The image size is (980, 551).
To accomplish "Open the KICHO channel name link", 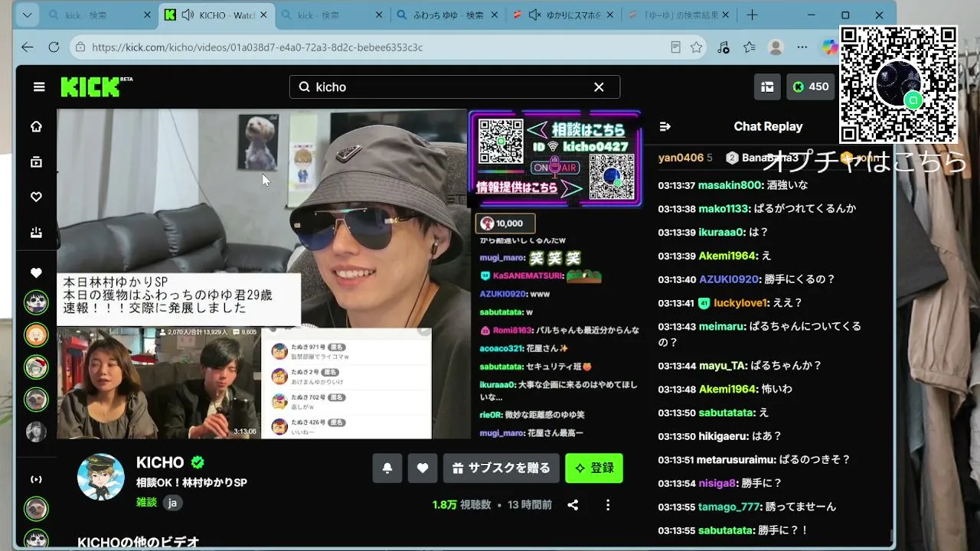I will [x=160, y=462].
